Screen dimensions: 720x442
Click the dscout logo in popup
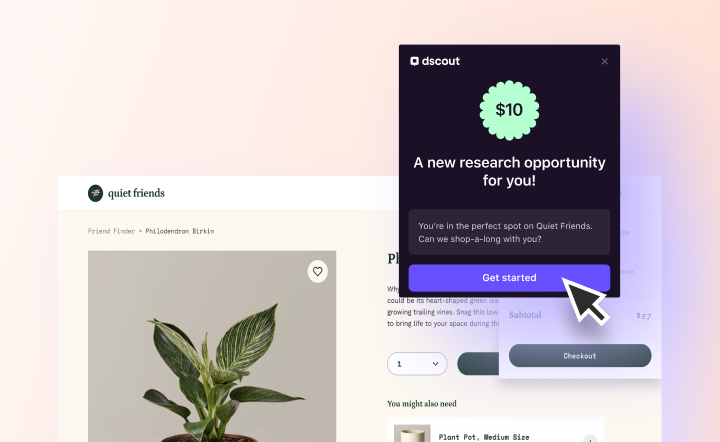pyautogui.click(x=435, y=61)
